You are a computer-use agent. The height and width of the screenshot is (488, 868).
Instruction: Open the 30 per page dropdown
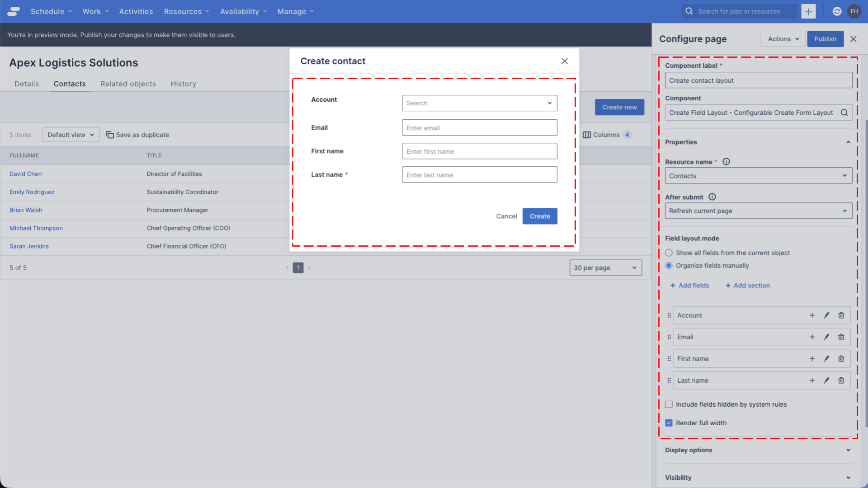[605, 267]
